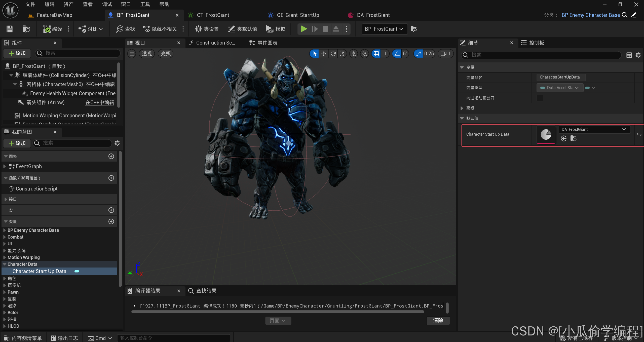Switch to the Event Graph (事件图表) tab
Viewport: 644px width, 342px height.
(x=263, y=43)
